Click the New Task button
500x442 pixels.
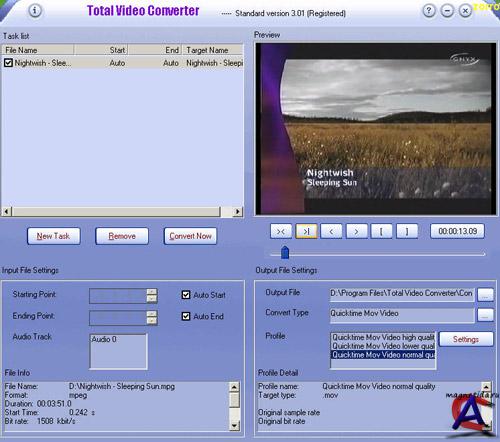53,236
